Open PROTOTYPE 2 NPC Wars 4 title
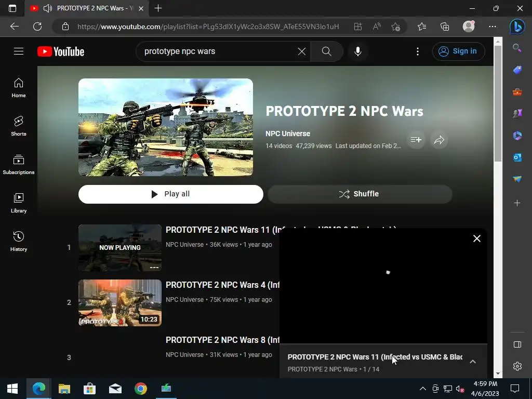This screenshot has width=532, height=399. coord(222,285)
